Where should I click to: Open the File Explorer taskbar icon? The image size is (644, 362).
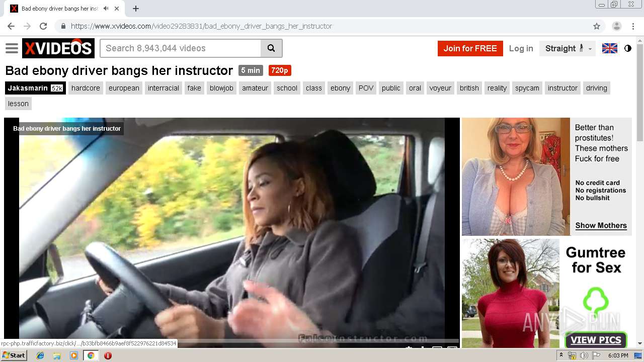tap(57, 355)
